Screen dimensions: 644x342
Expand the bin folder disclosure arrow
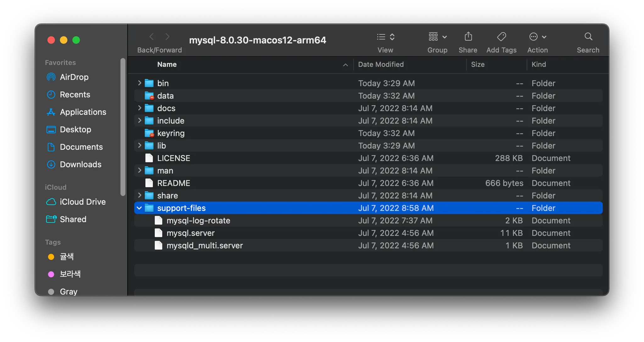pos(139,83)
